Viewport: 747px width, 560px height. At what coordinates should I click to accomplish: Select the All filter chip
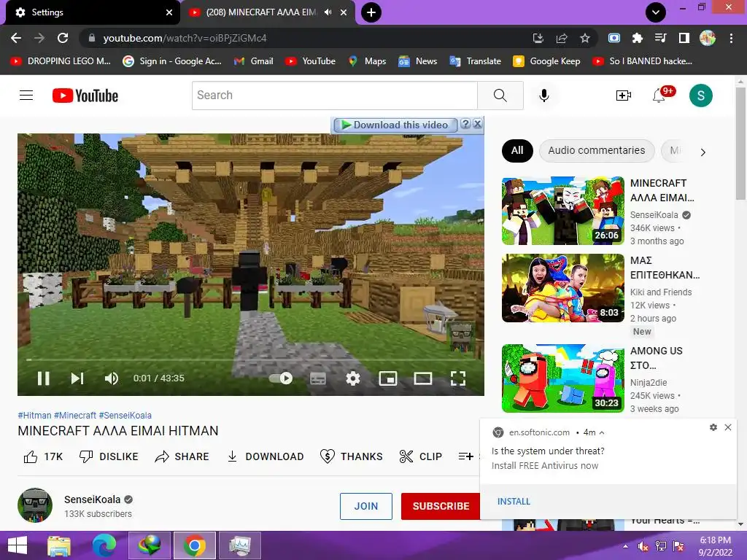coord(517,150)
